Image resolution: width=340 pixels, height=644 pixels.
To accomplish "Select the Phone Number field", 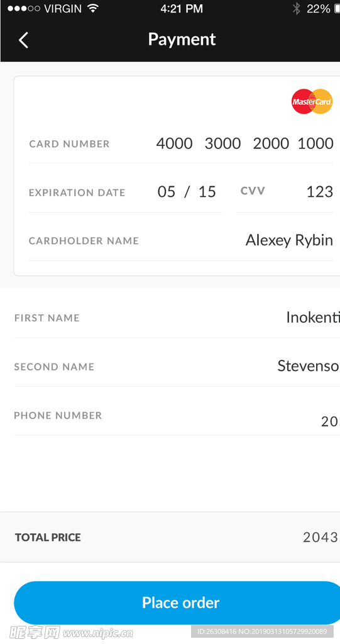I will pos(177,416).
